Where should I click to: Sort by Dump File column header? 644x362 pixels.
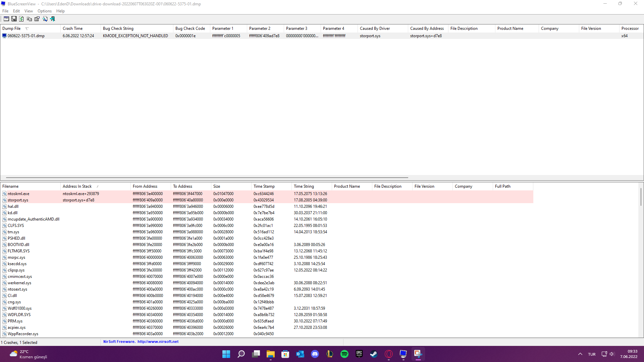click(x=12, y=28)
